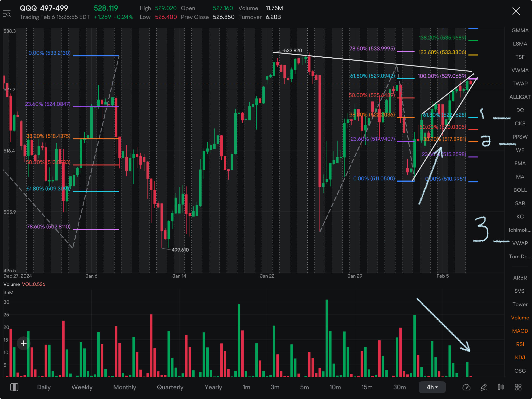Viewport: 532px width, 399px height.
Task: Enable the GMMA indicator
Action: tap(520, 31)
